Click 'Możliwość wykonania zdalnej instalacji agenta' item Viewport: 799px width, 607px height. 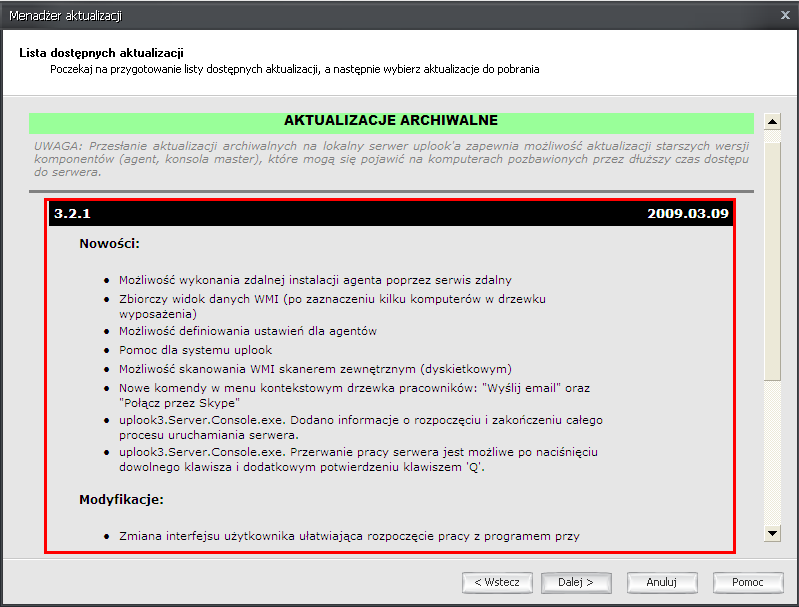(315, 280)
